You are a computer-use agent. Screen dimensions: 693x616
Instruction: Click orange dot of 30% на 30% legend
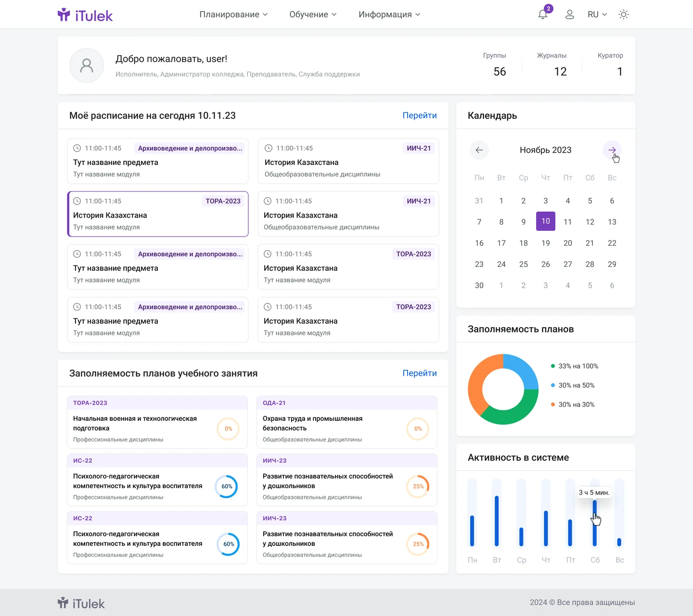click(553, 404)
